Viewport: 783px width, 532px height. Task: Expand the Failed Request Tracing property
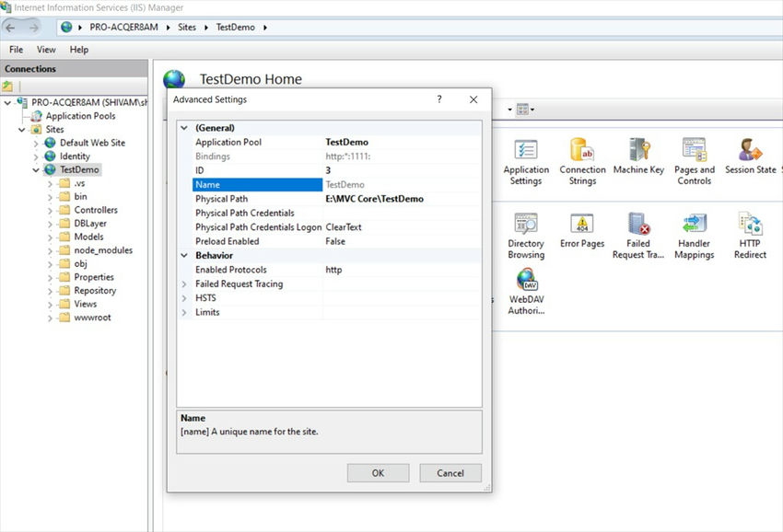click(x=184, y=284)
